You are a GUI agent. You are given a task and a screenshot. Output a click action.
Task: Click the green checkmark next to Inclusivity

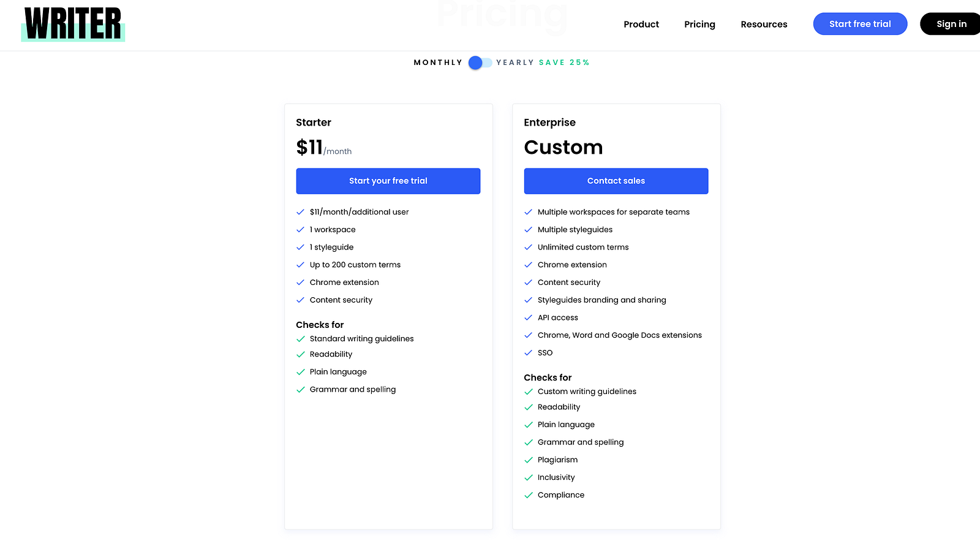[x=529, y=478]
